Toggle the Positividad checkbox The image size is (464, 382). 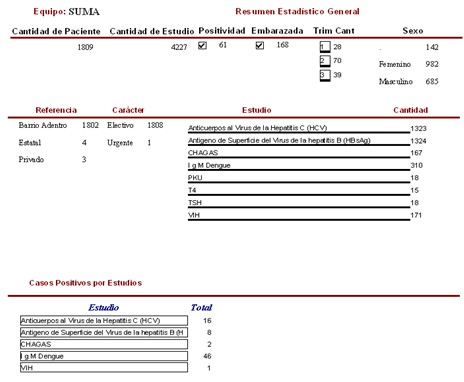[202, 45]
